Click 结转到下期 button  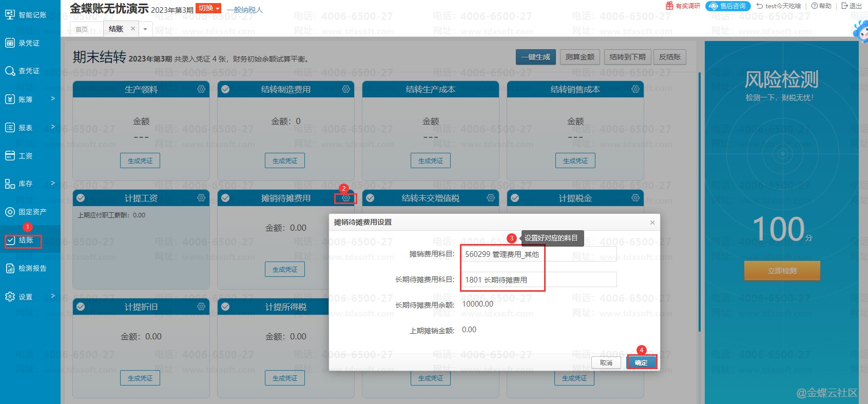(x=627, y=57)
